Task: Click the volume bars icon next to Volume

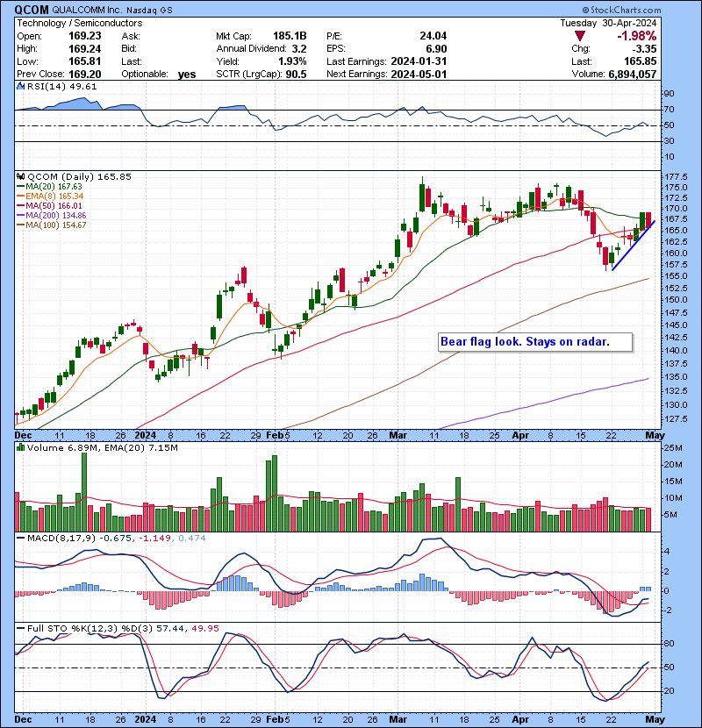Action: [x=21, y=447]
